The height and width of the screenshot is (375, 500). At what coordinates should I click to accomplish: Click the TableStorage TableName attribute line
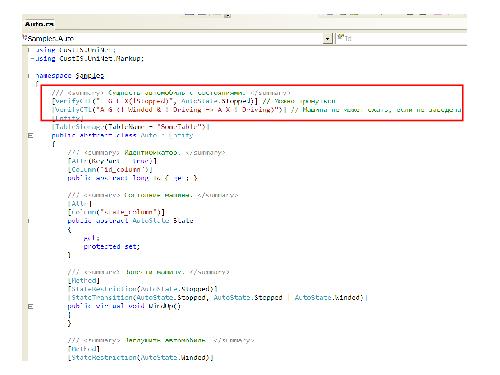click(130, 127)
